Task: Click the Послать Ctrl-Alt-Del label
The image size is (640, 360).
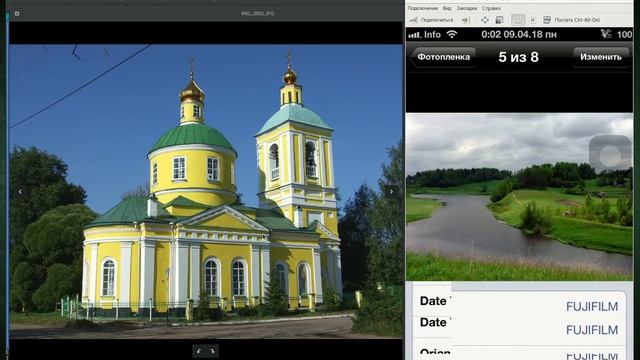Action: pos(577,20)
